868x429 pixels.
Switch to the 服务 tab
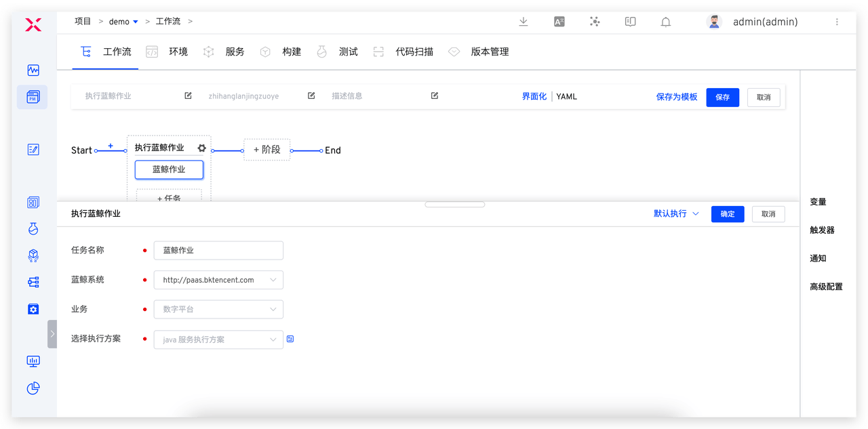pos(224,52)
